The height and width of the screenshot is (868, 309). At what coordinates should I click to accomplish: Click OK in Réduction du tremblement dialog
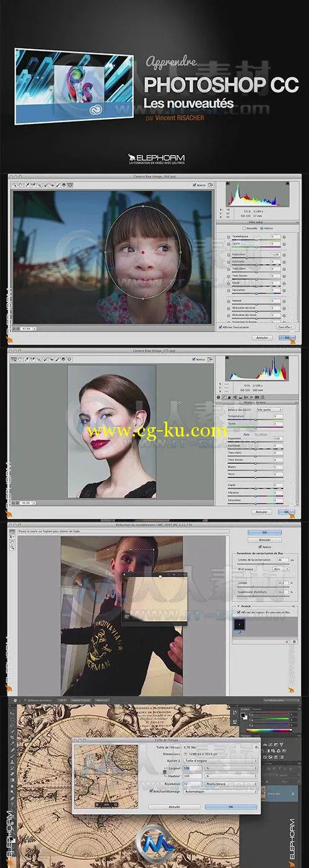264,533
